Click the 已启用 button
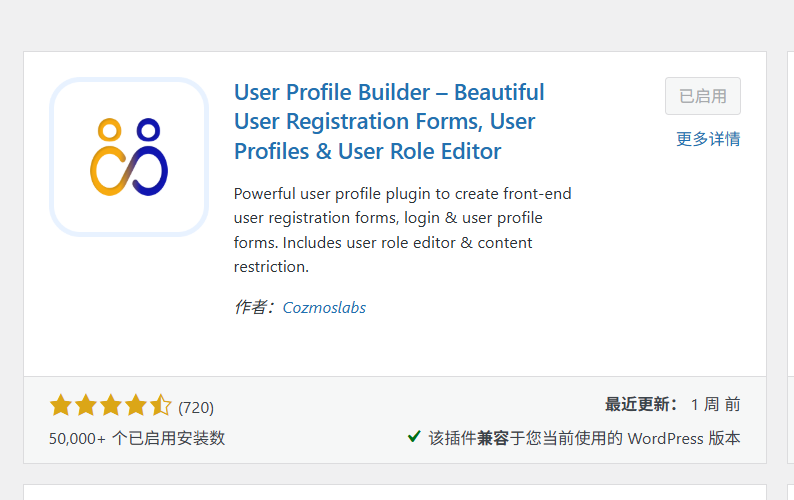 coord(703,96)
